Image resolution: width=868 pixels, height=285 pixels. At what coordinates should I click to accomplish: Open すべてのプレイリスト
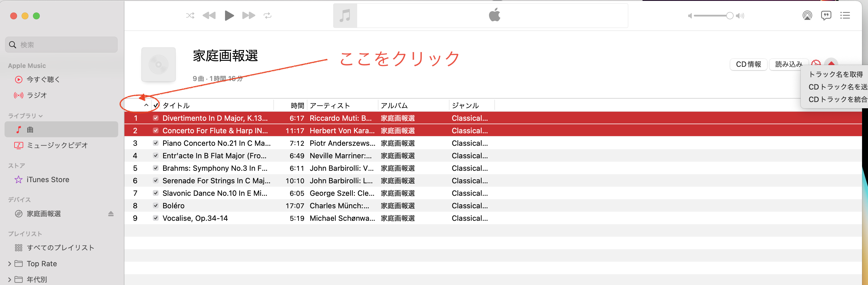60,248
